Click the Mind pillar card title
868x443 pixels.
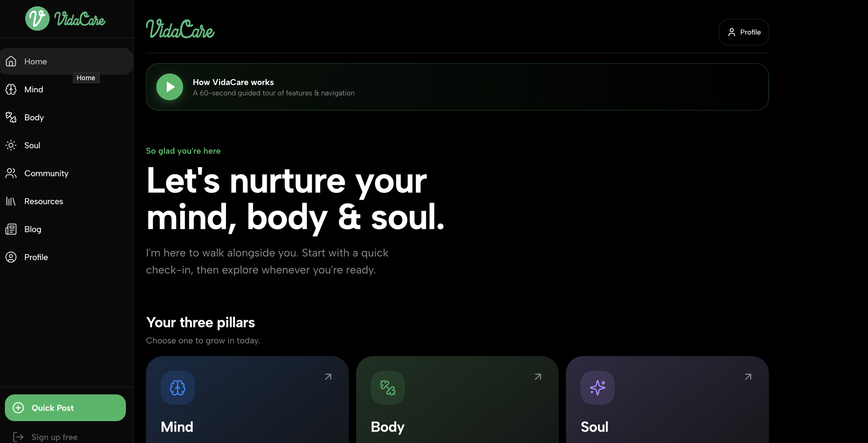pyautogui.click(x=177, y=427)
